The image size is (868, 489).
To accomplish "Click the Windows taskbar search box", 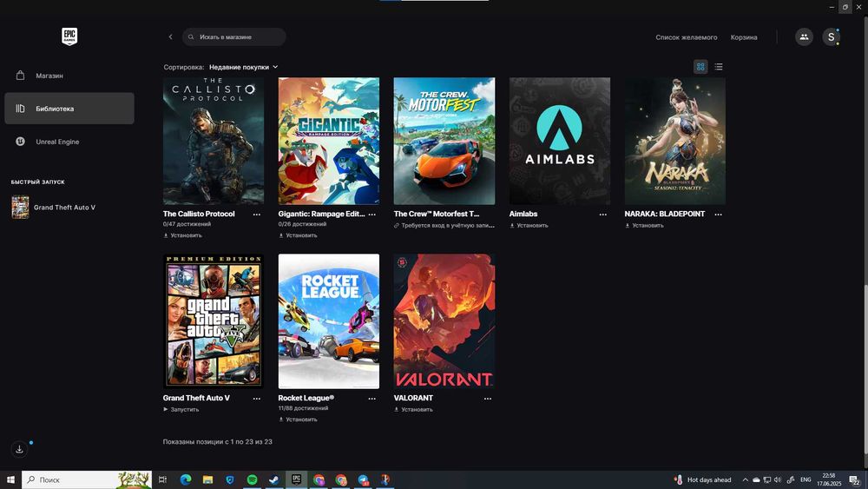I will click(x=87, y=479).
